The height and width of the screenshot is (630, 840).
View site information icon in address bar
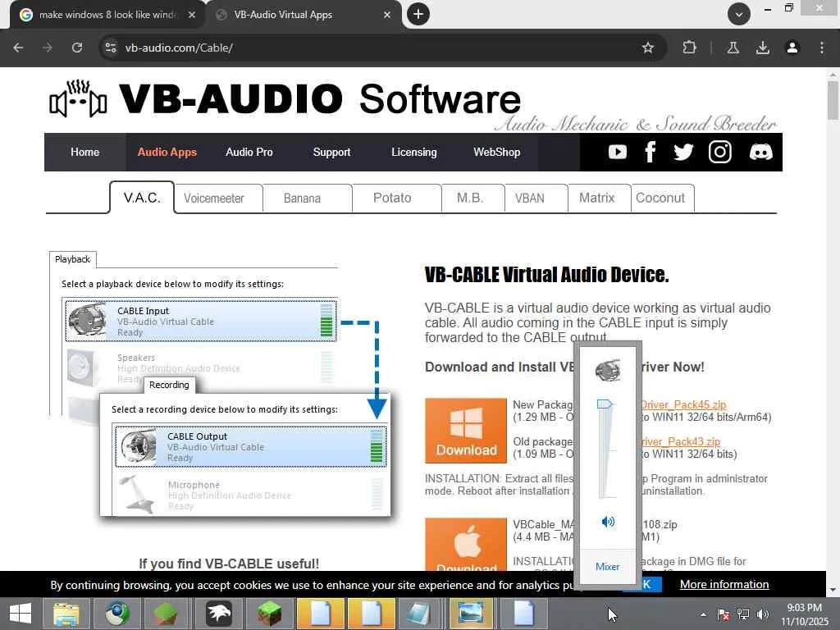pyautogui.click(x=111, y=48)
